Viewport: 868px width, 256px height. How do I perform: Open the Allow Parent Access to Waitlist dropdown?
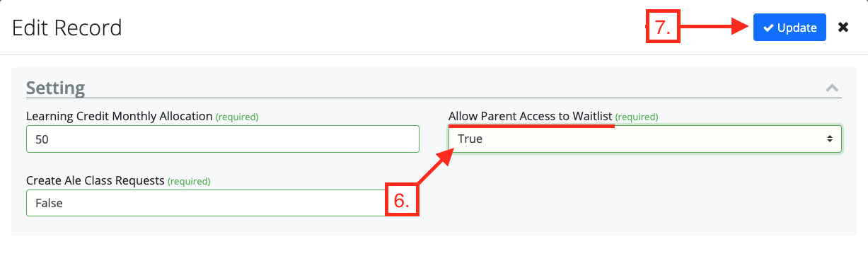tap(645, 139)
